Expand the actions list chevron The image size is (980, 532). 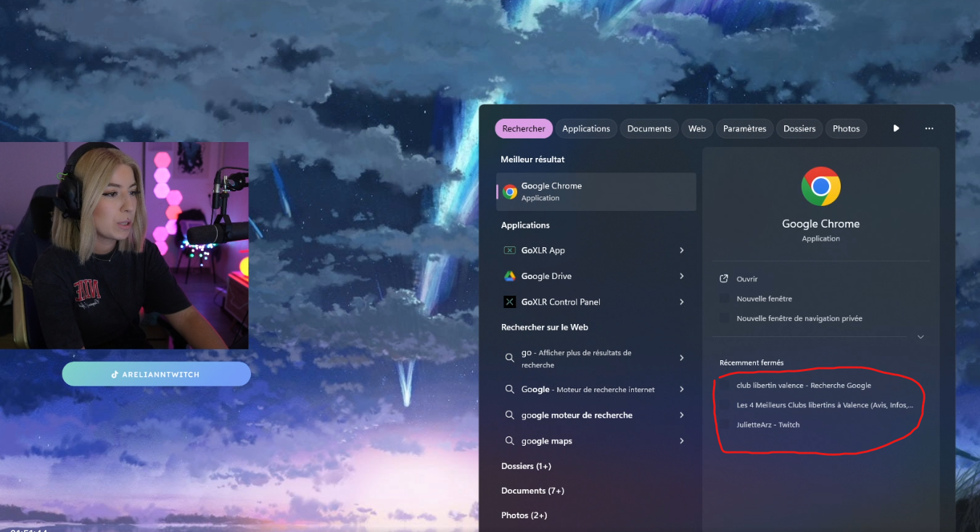point(921,337)
